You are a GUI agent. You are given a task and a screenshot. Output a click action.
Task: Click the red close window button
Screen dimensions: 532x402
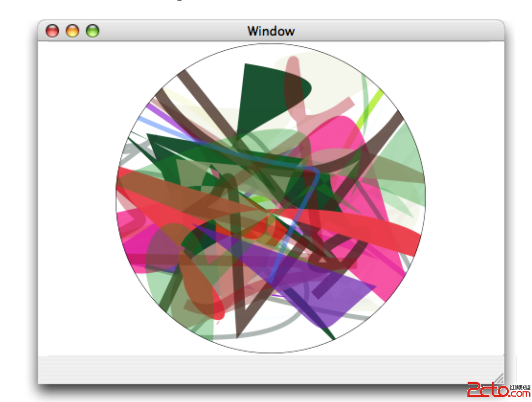52,31
